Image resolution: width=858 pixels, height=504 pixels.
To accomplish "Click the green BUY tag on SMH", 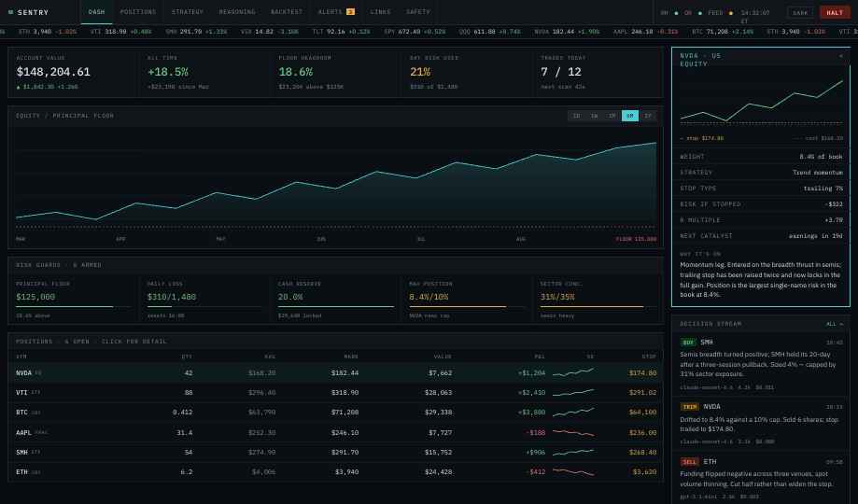I will tap(688, 343).
